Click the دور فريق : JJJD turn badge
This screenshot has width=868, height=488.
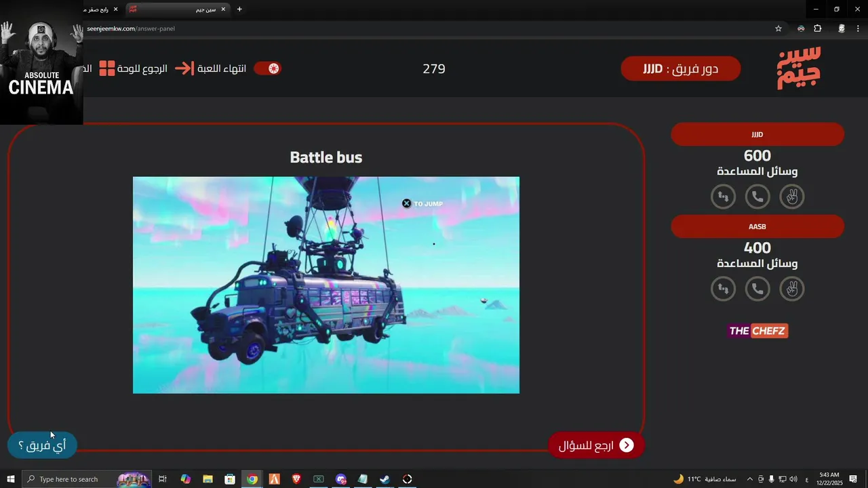click(681, 68)
